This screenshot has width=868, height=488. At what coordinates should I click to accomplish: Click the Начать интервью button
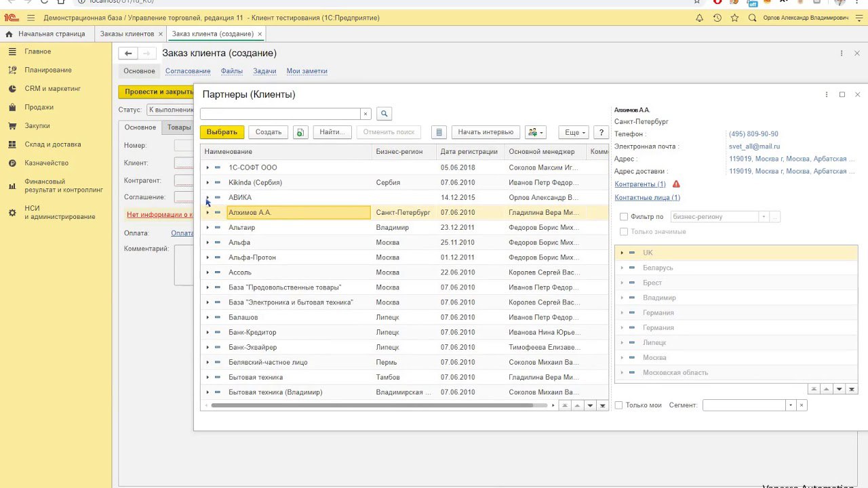pyautogui.click(x=486, y=132)
